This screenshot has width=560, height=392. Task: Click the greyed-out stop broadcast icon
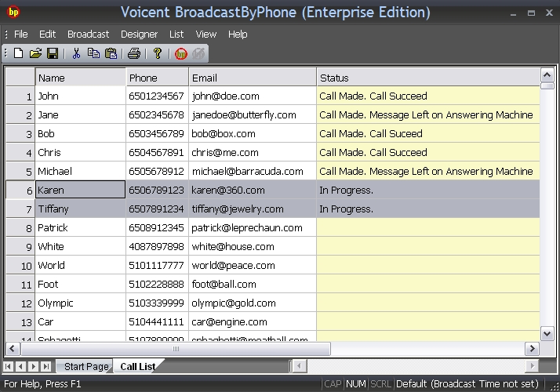(198, 54)
